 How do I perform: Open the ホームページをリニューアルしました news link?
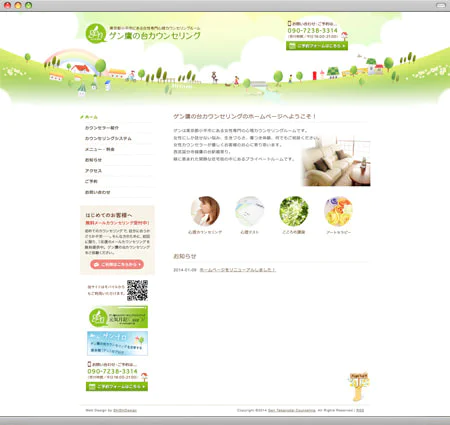(237, 270)
